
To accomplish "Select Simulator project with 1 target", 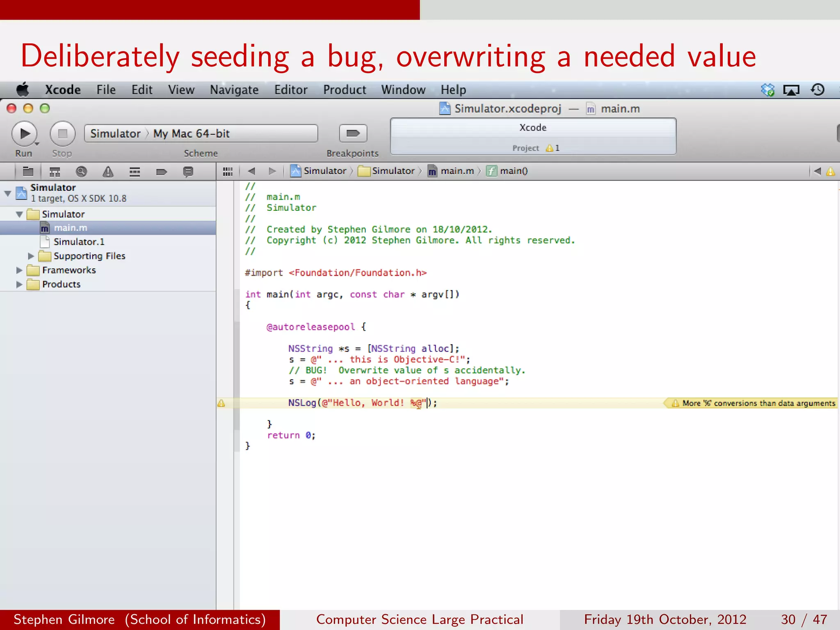I will (x=108, y=193).
